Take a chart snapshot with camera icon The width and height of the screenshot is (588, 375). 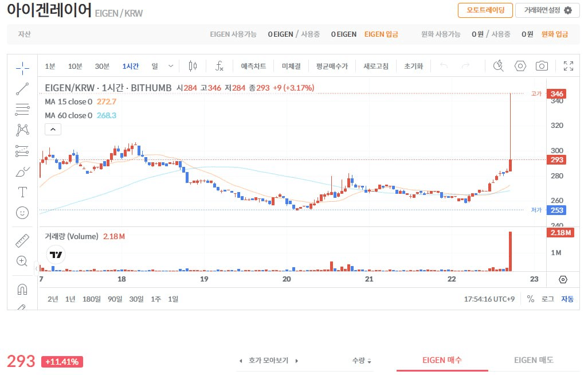click(x=542, y=66)
